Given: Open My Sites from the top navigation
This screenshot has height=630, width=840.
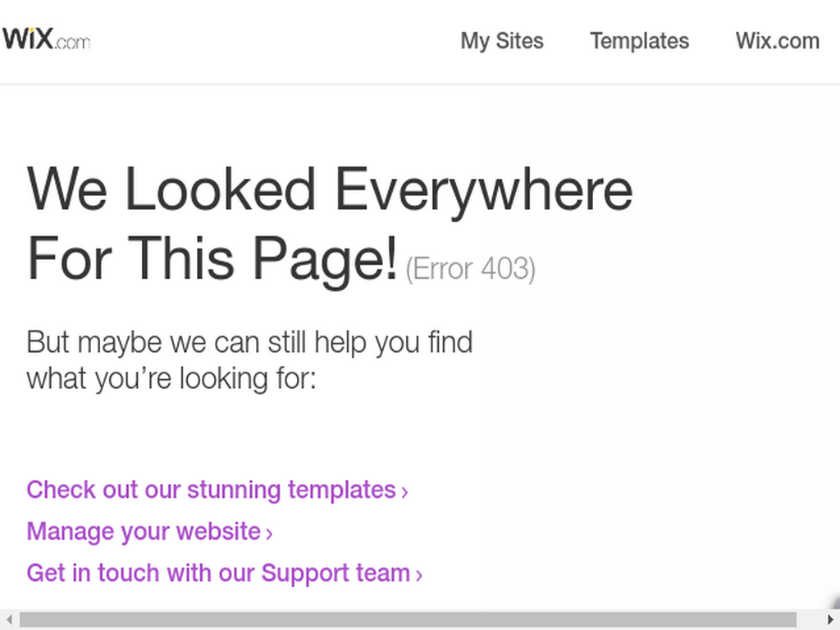Looking at the screenshot, I should 502,41.
